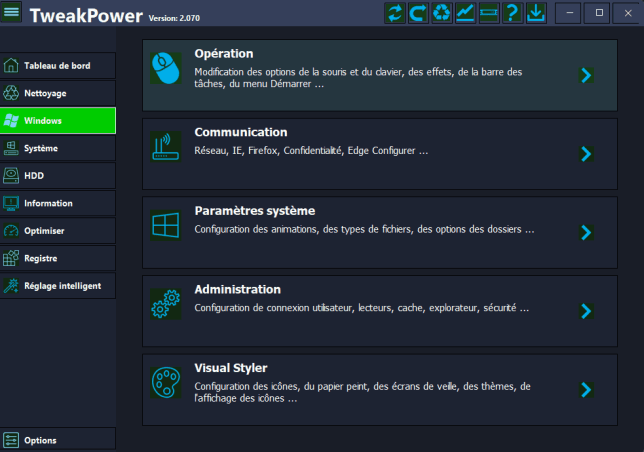Open the Système sidebar section

tap(58, 148)
